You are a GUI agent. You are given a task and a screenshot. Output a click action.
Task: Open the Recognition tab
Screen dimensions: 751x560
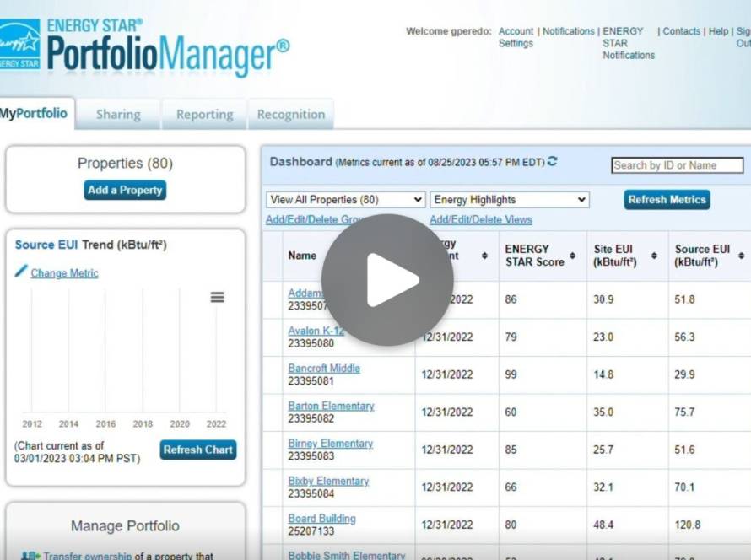click(291, 115)
